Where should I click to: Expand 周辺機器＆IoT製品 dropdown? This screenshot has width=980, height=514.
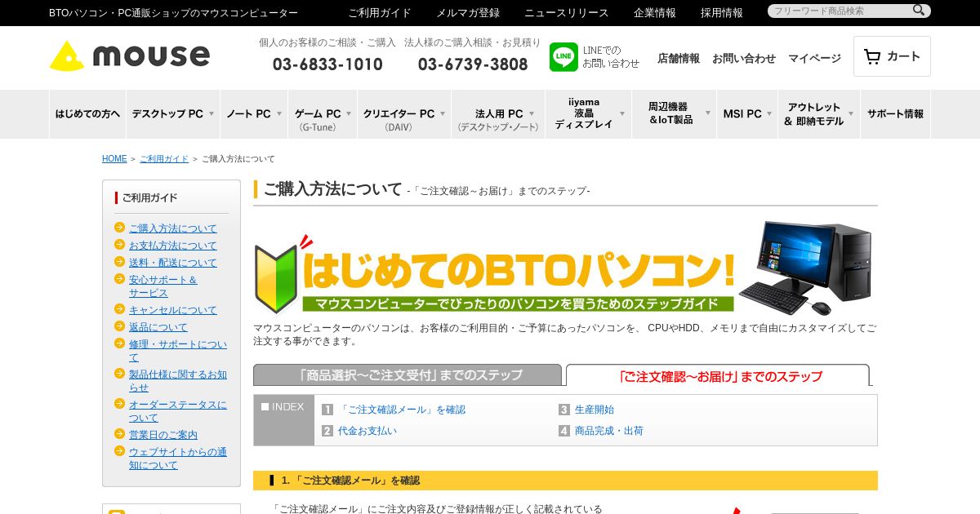click(675, 114)
